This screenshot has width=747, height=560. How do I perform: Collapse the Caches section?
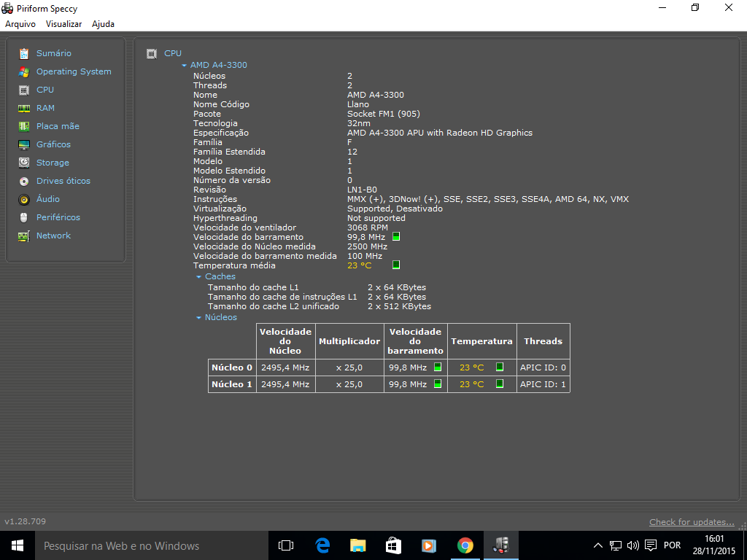(198, 276)
